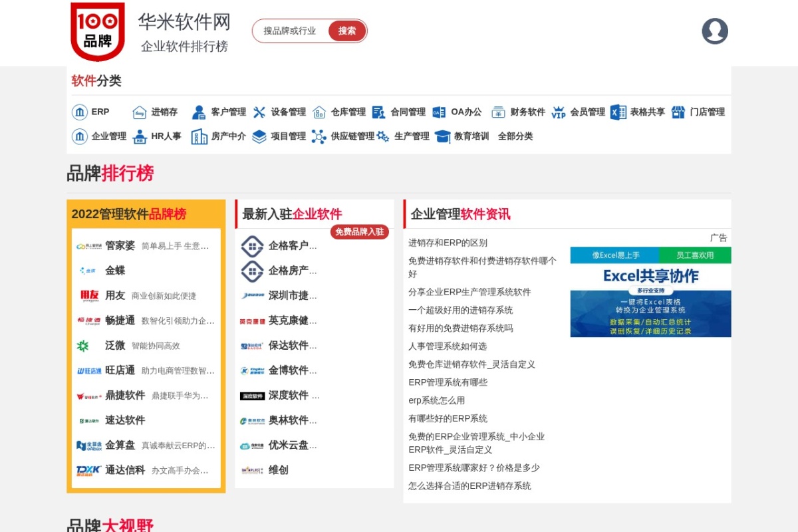
Task: Open the 华米软件网 site title
Action: pos(184,22)
